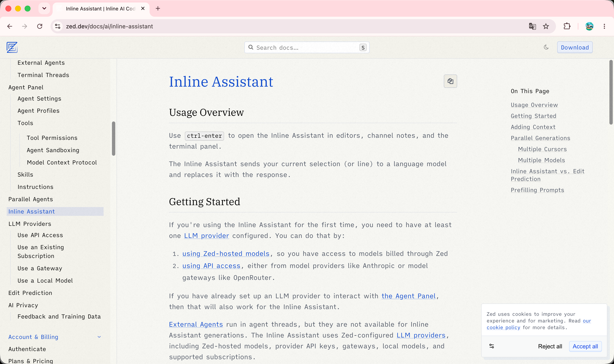This screenshot has width=614, height=364.
Task: Click the browser back arrow
Action: click(10, 26)
